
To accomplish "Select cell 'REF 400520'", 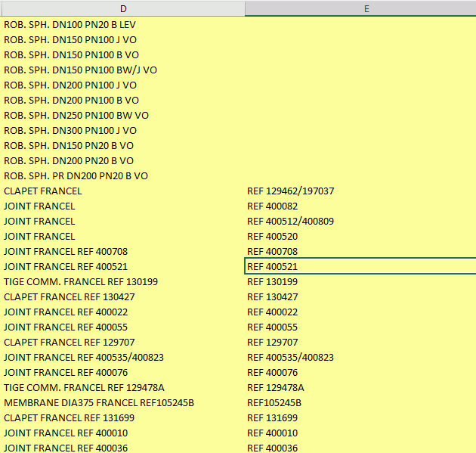I will point(360,237).
